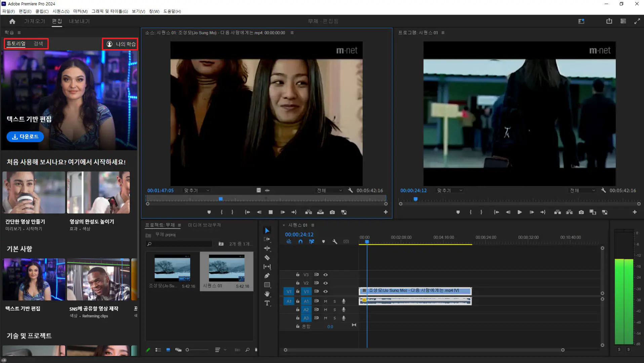644x363 pixels.
Task: Select the Rectangle tool
Action: [267, 285]
